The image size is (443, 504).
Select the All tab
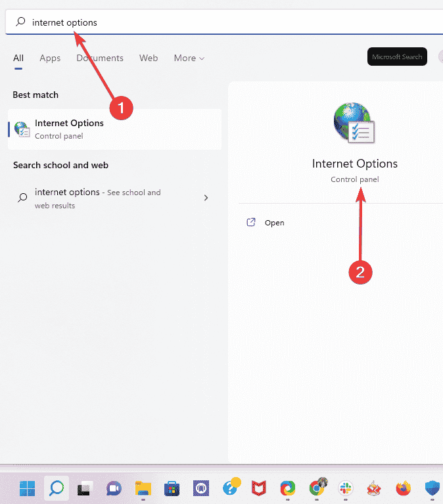[18, 58]
